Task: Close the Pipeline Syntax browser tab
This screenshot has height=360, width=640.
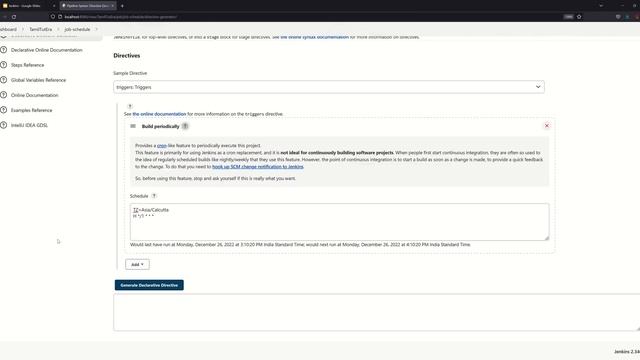Action: [113, 6]
